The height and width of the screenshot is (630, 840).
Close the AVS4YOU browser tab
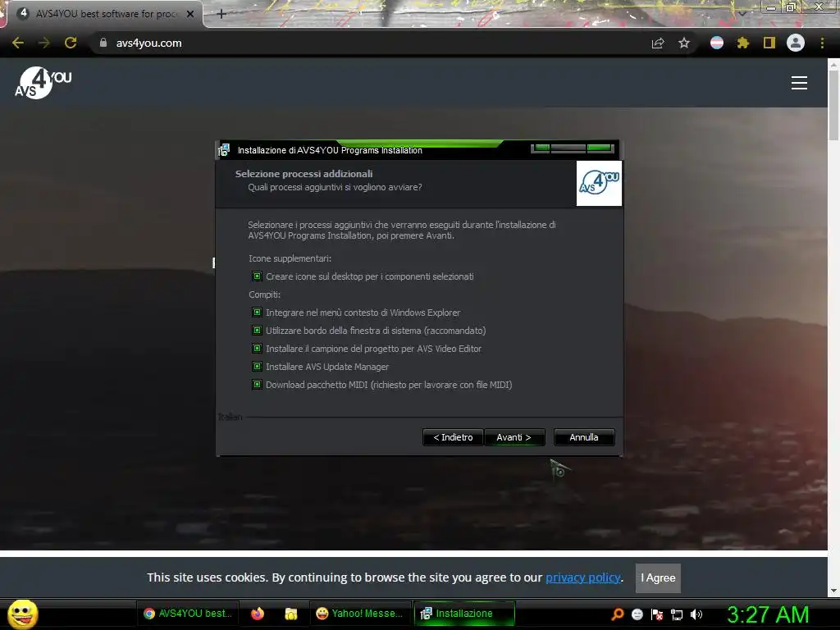(x=190, y=14)
